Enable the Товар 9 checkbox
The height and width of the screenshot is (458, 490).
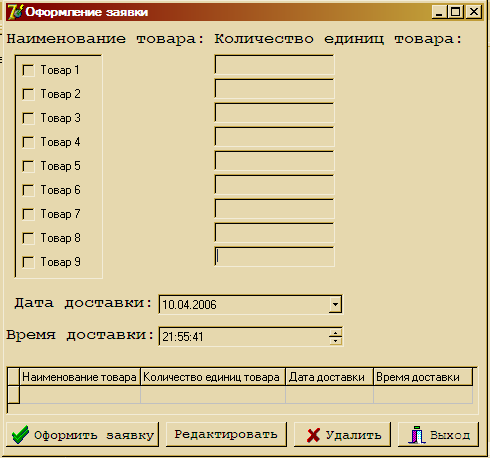(x=28, y=262)
